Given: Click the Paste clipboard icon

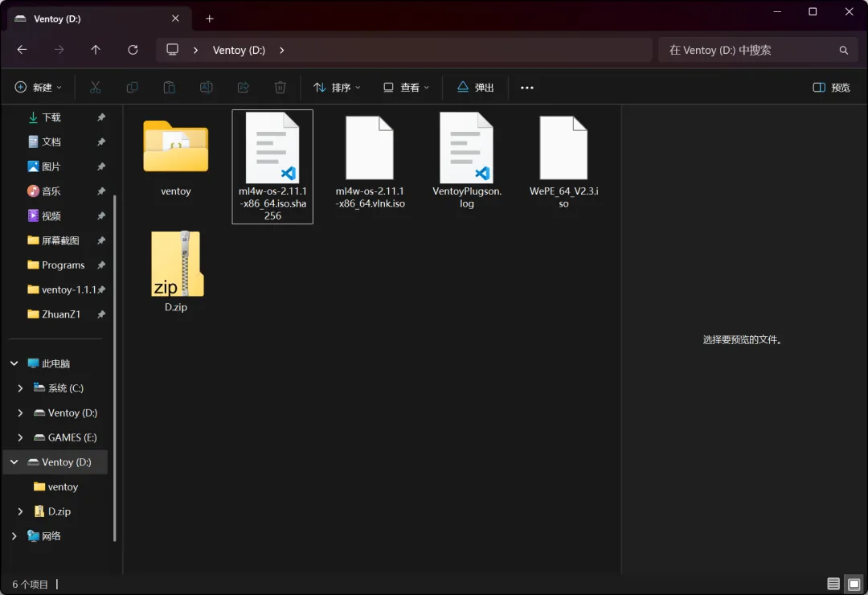Looking at the screenshot, I should (170, 87).
